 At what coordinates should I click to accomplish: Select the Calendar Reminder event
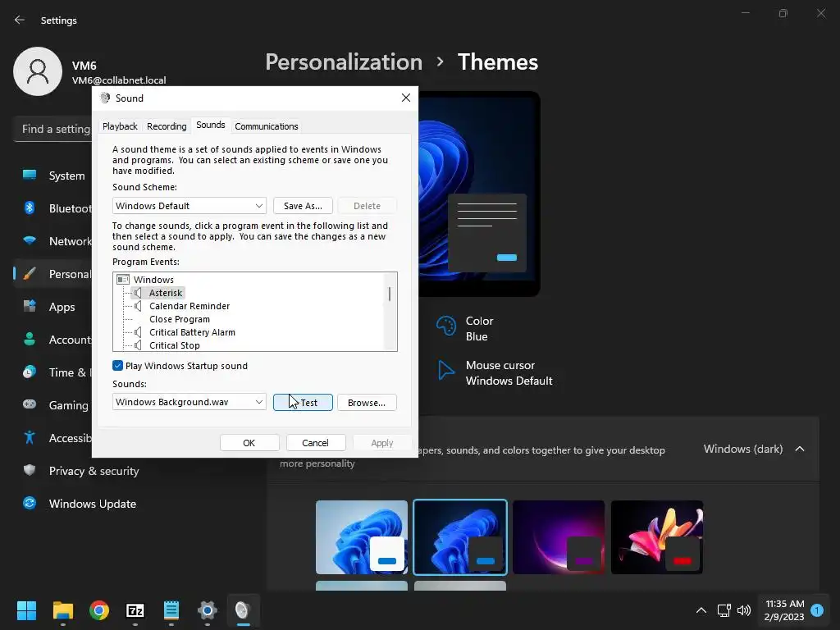189,306
